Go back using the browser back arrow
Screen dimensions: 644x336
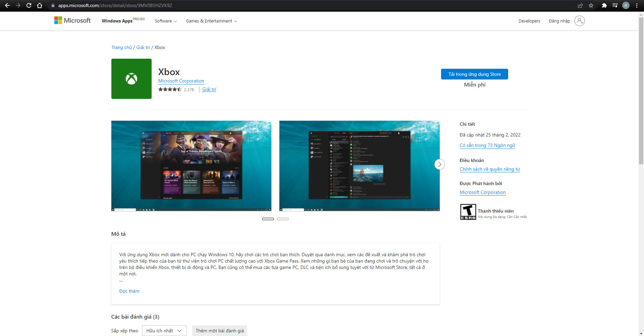pyautogui.click(x=7, y=5)
